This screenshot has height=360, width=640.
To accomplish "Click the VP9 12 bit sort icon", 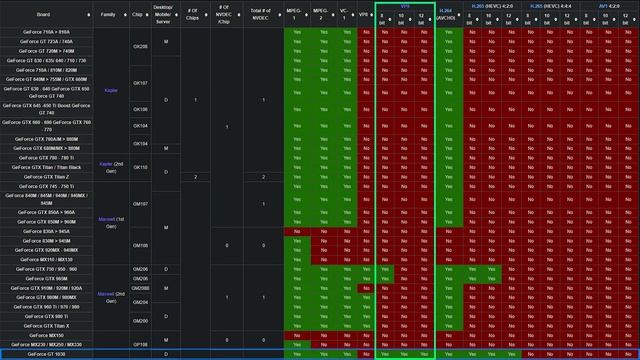I will [x=430, y=19].
